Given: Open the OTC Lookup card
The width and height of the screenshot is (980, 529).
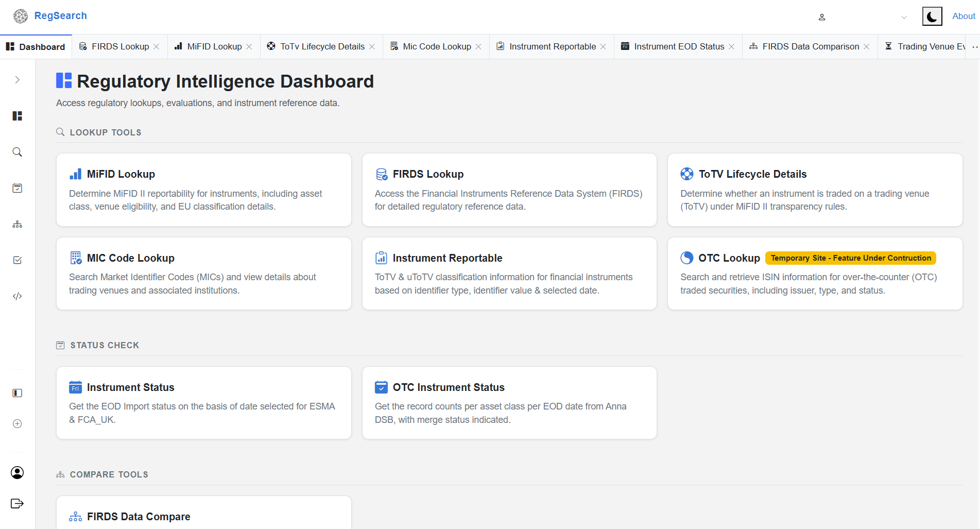Looking at the screenshot, I should [815, 274].
